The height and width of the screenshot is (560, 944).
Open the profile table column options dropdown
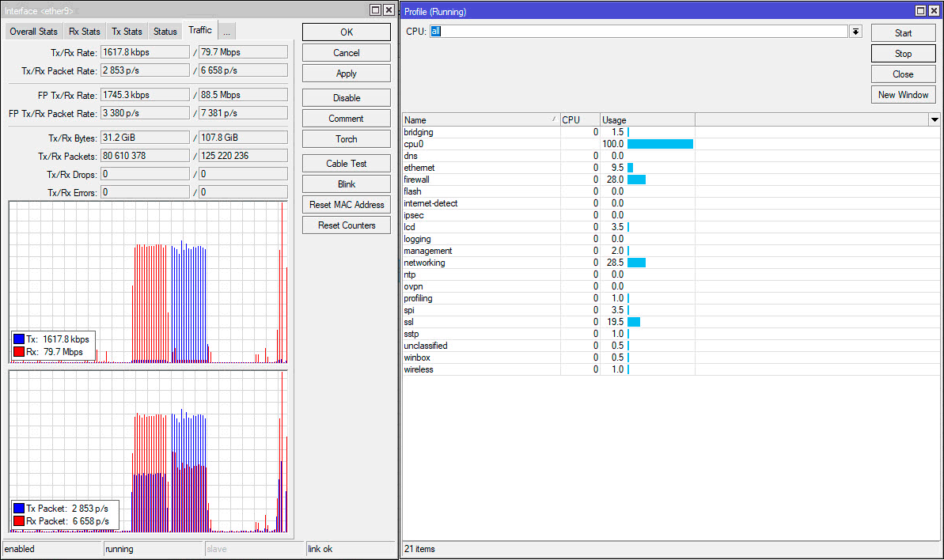[935, 120]
